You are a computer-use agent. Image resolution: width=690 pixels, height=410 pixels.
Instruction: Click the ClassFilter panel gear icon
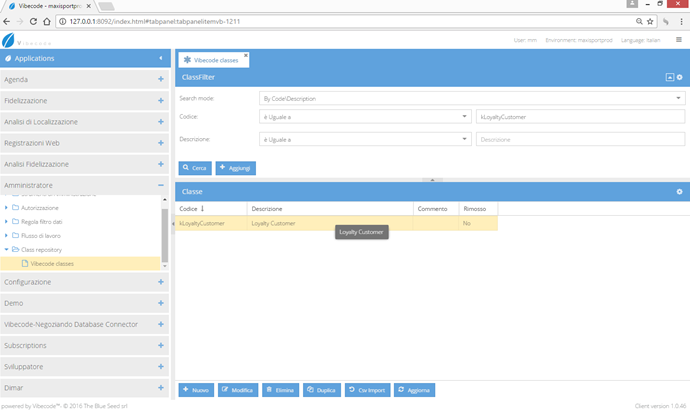click(x=680, y=77)
